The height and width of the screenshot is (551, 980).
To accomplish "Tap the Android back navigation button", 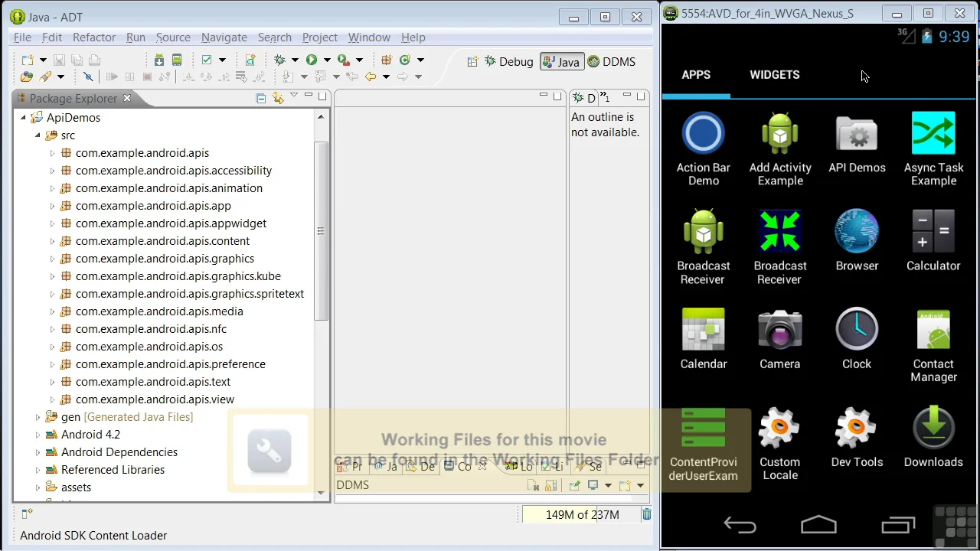I will point(740,525).
